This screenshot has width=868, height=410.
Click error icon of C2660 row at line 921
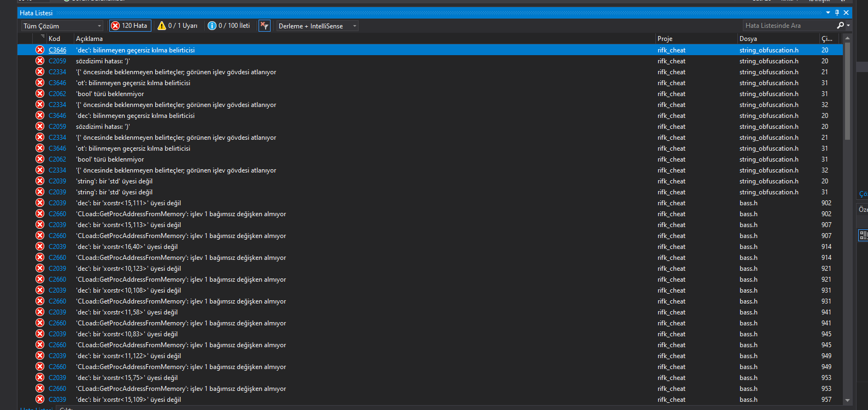(40, 279)
